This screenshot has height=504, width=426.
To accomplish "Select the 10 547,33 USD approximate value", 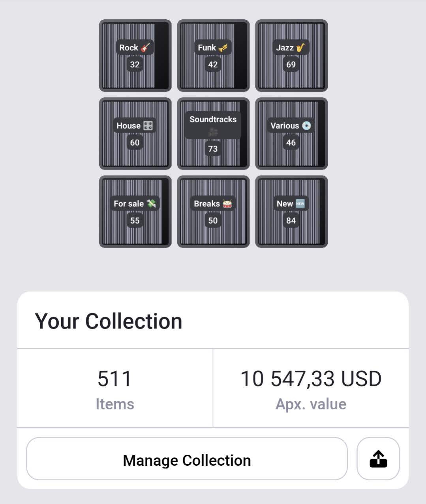I will pos(311,379).
